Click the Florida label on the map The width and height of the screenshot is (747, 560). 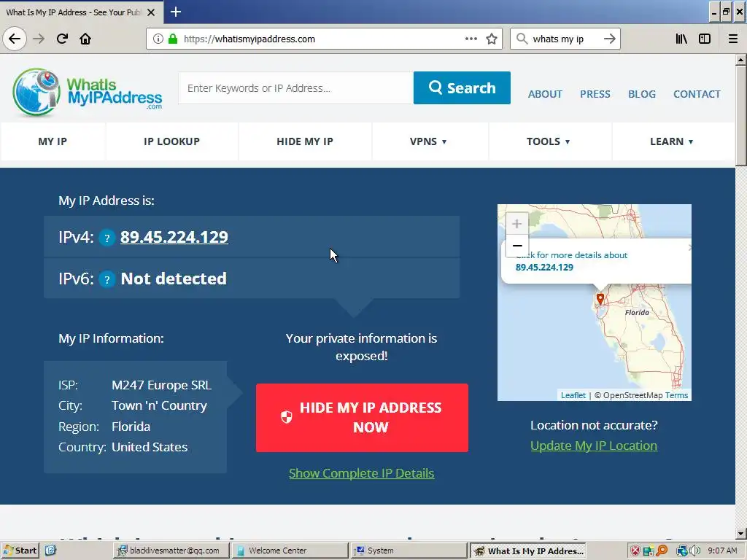pyautogui.click(x=637, y=312)
